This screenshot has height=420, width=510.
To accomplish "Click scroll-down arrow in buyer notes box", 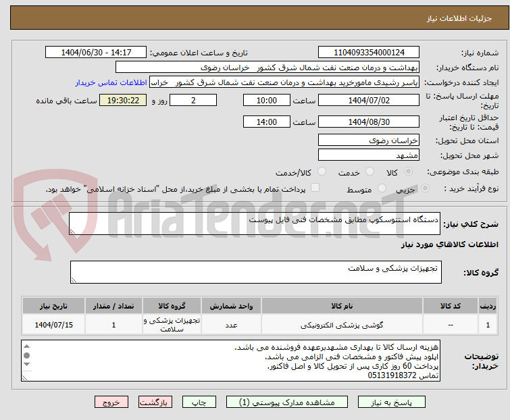I will coord(26,365).
